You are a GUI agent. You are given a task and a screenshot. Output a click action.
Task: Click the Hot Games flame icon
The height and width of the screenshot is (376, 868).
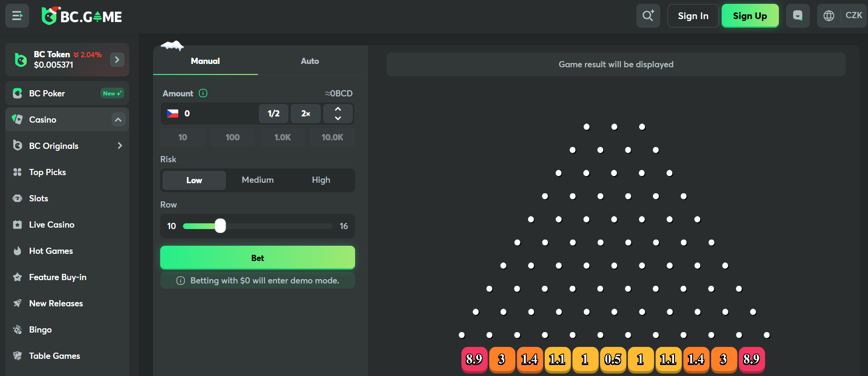click(x=18, y=251)
